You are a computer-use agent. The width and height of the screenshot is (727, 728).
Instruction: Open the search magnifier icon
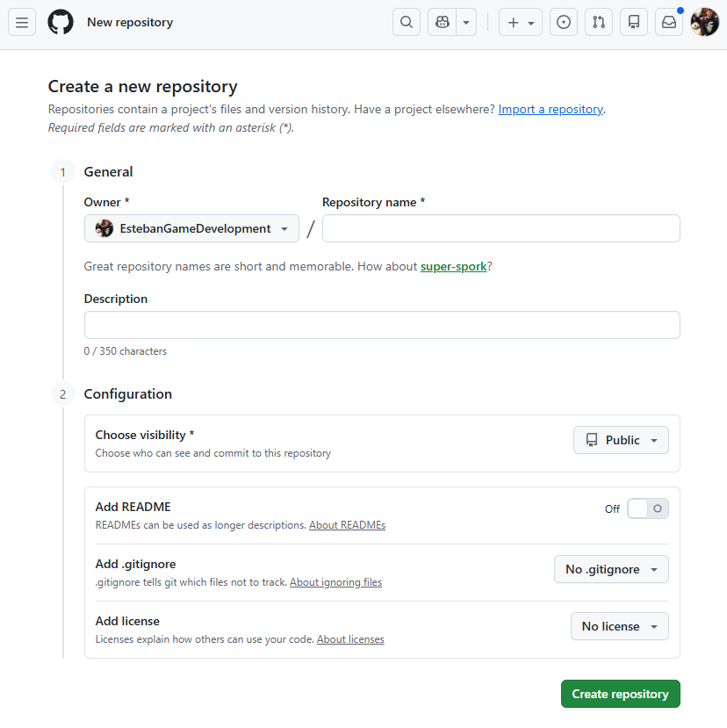coord(407,23)
